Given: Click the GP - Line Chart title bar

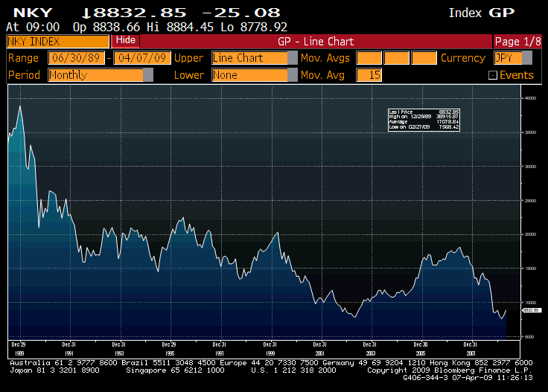Looking at the screenshot, I should click(316, 42).
